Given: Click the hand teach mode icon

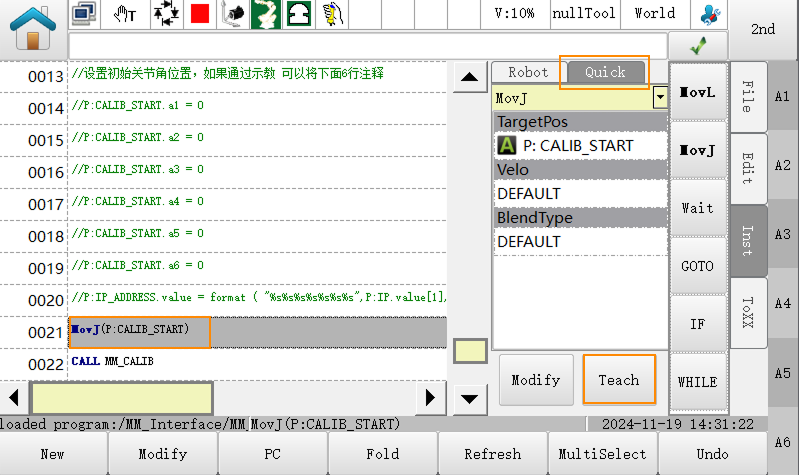Looking at the screenshot, I should pos(125,15).
